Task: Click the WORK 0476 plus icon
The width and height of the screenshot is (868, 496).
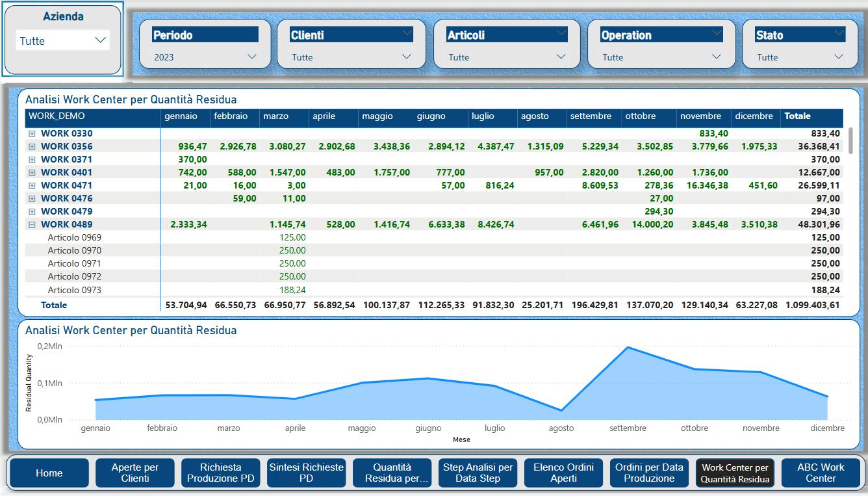Action: click(x=31, y=198)
